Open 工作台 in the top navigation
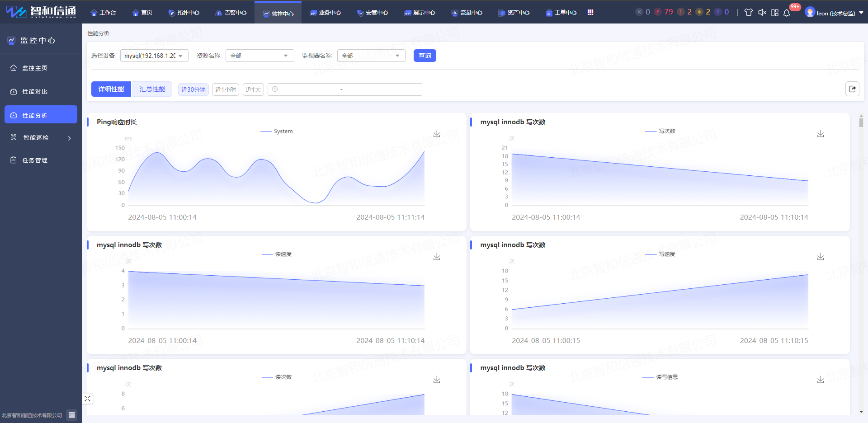 pos(103,13)
